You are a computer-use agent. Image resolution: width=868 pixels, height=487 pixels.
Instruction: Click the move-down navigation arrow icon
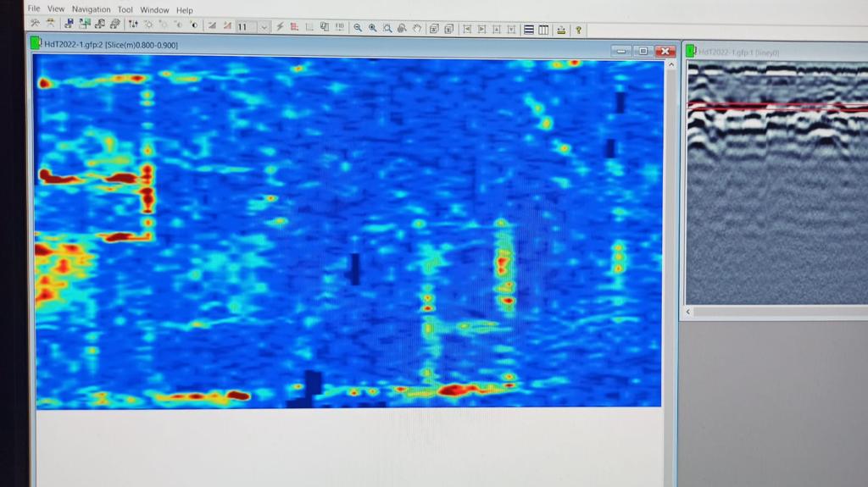point(511,30)
